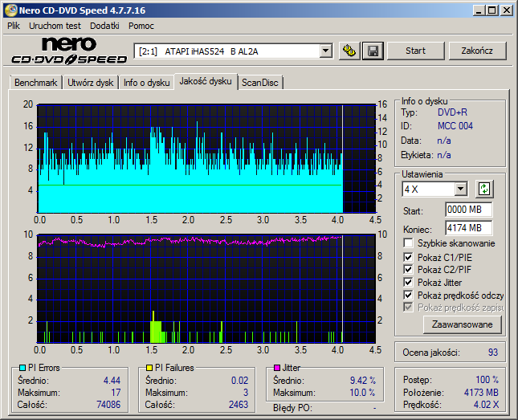This screenshot has height=420, width=518.
Task: Open the Pomoc menu
Action: 141,26
